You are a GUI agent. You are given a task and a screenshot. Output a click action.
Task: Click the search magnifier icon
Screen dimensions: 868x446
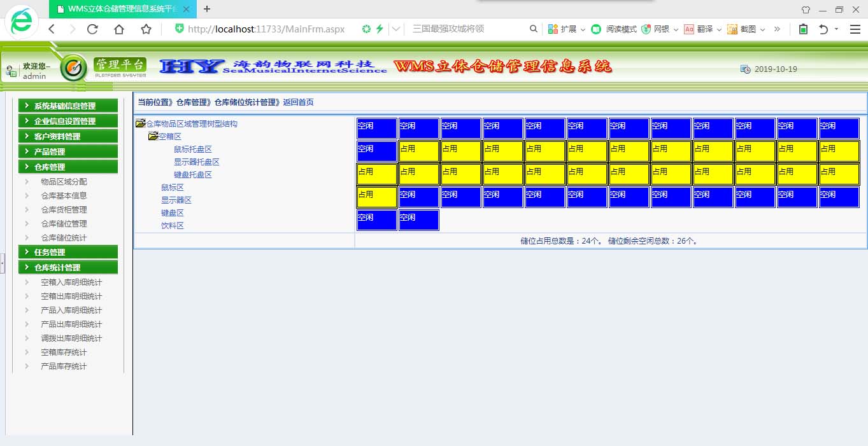(x=534, y=29)
